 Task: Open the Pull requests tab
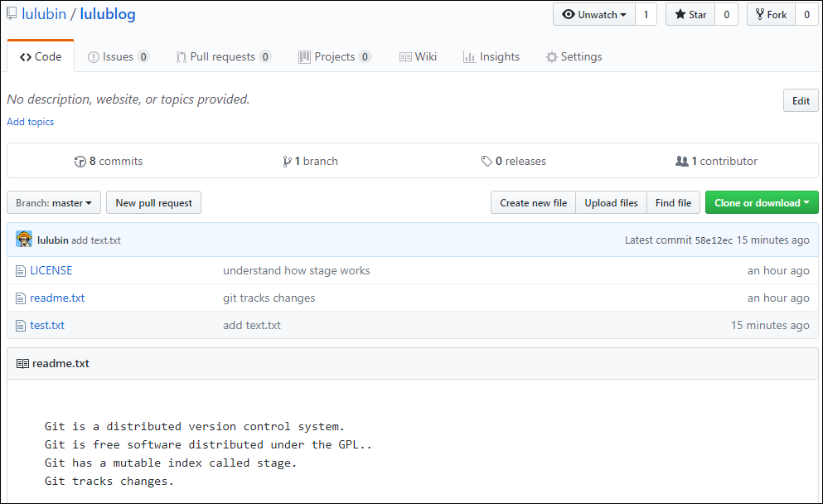(x=224, y=56)
